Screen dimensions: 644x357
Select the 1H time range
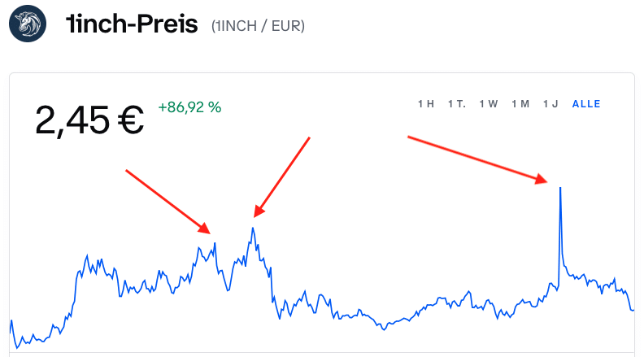pos(426,104)
